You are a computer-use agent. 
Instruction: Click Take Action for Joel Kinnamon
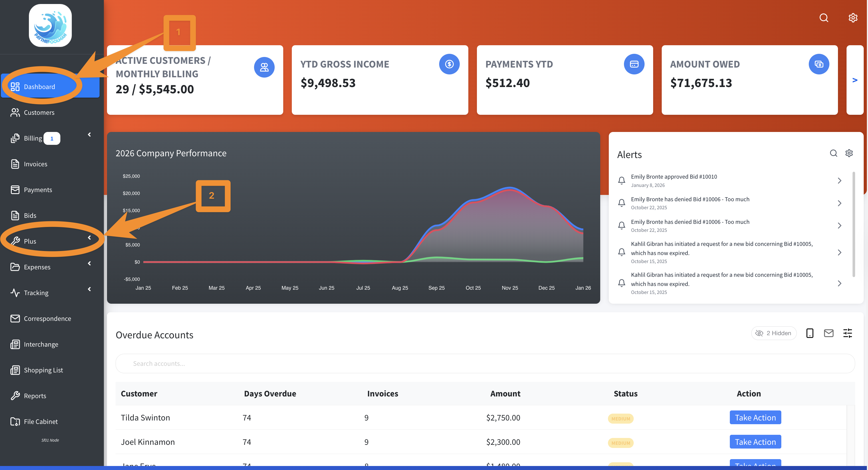[x=755, y=442]
